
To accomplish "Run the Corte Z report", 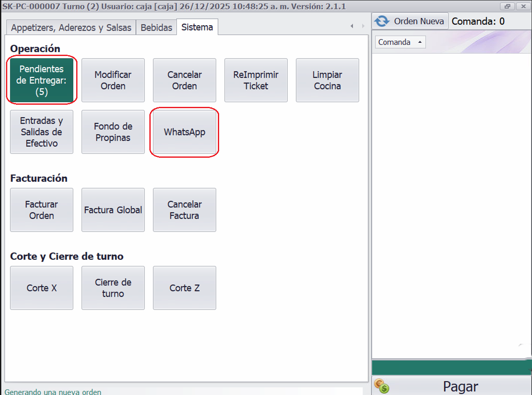I will [184, 288].
